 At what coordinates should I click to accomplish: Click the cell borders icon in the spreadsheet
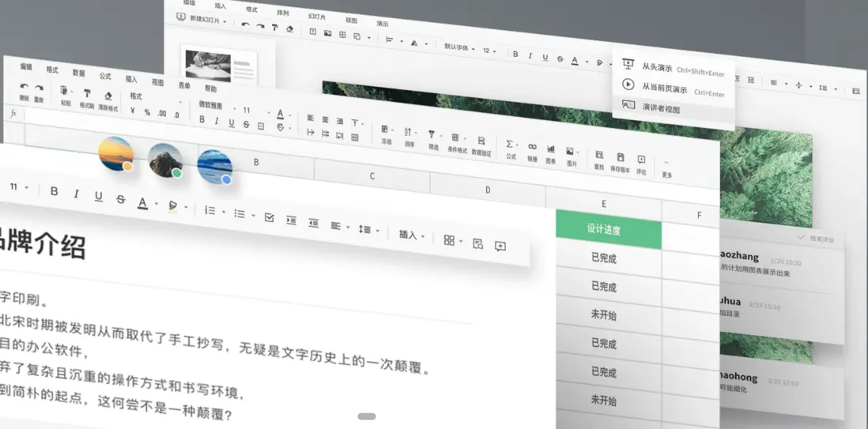pyautogui.click(x=261, y=126)
